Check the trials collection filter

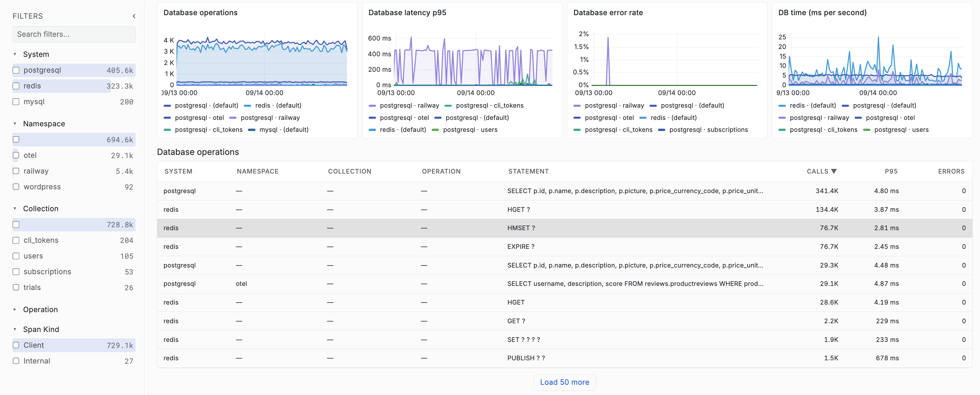coord(16,287)
